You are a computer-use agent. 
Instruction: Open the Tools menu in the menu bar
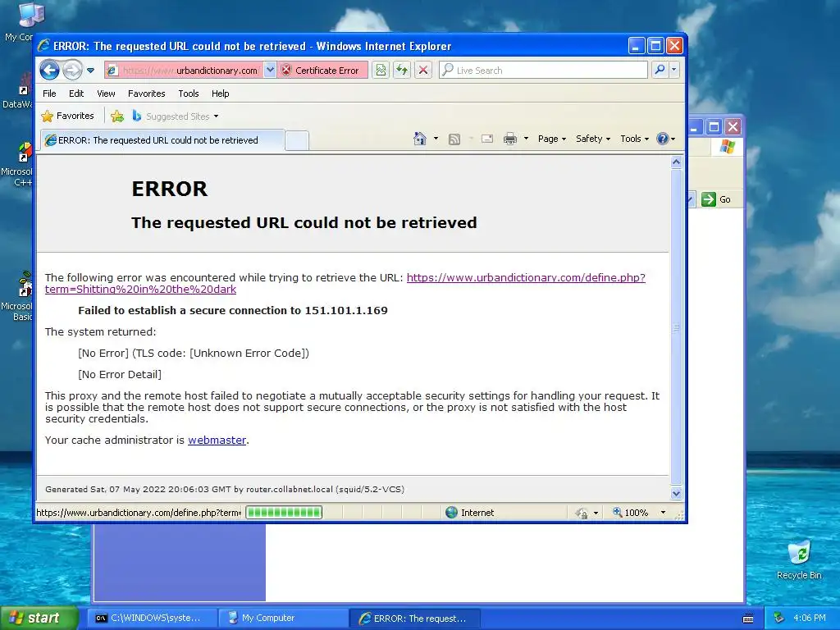click(189, 94)
